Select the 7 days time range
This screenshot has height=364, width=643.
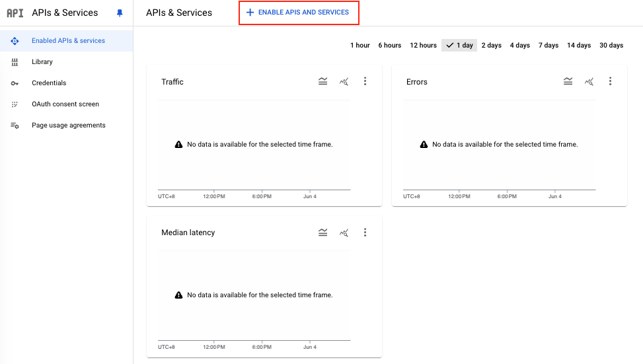click(548, 45)
